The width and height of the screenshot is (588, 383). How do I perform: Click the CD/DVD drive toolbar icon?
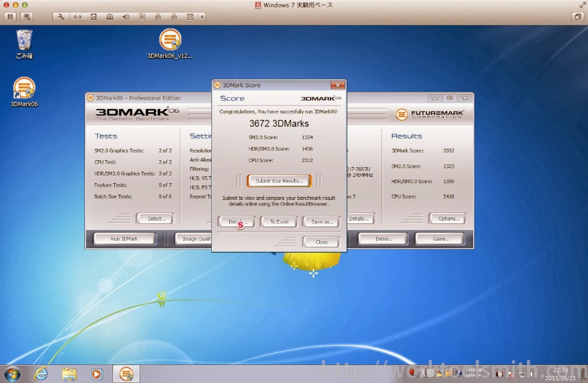(x=110, y=17)
